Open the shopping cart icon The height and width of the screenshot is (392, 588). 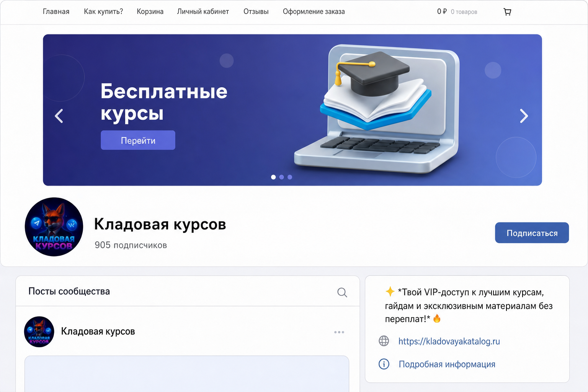pyautogui.click(x=507, y=12)
